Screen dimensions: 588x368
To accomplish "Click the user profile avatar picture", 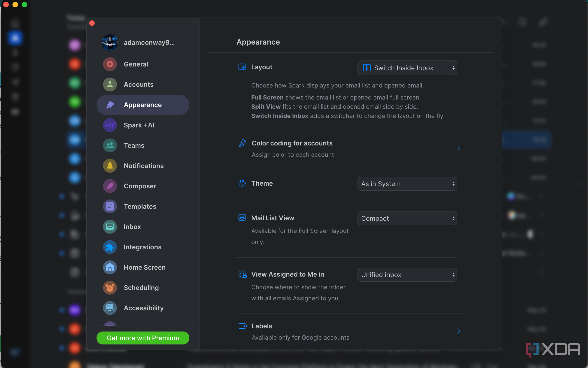I will coord(110,42).
